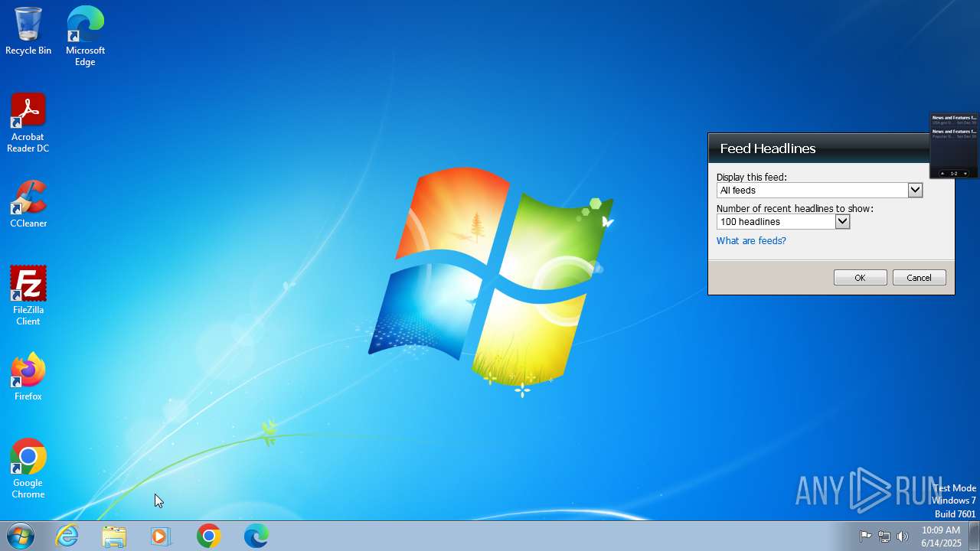
Task: Open FileZilla Client desktop shortcut
Action: 28,296
